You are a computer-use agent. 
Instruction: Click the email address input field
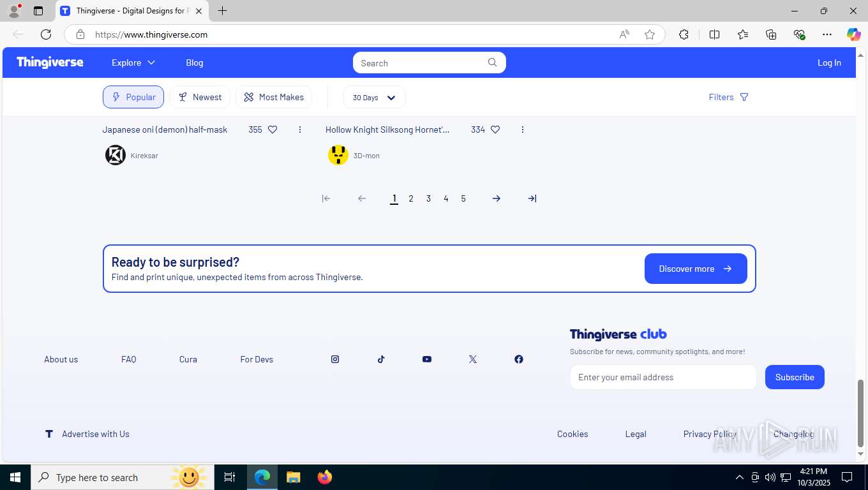[663, 377]
